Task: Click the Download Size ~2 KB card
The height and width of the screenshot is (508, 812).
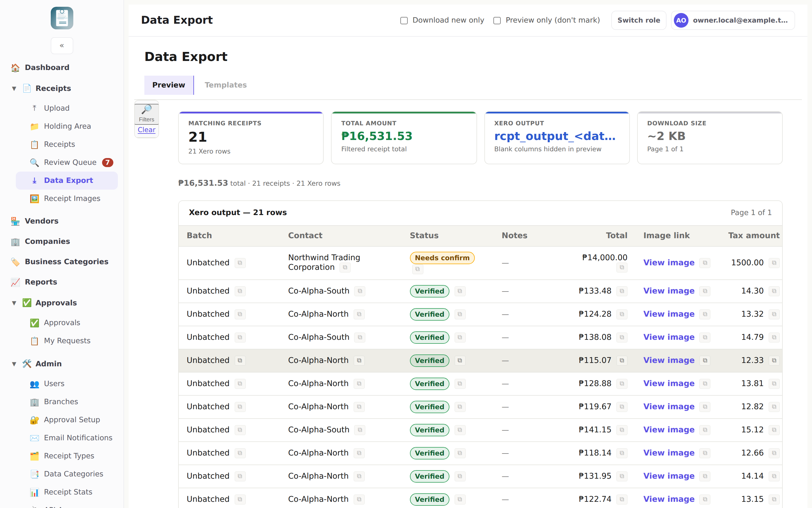Action: (710, 138)
